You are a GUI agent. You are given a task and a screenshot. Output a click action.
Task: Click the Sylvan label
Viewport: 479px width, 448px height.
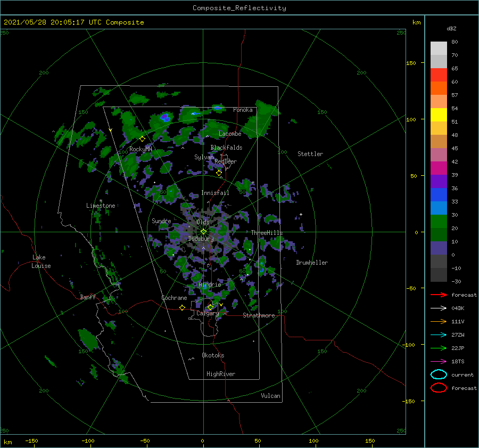[x=204, y=157]
